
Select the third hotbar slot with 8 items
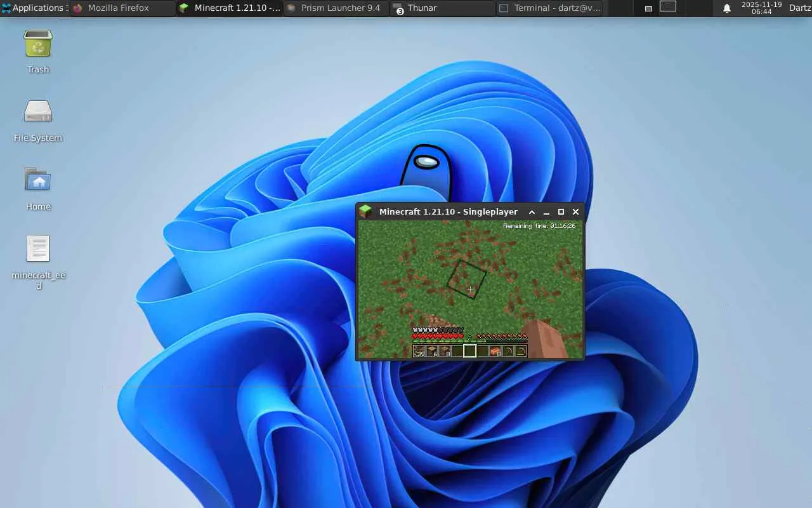click(x=445, y=351)
